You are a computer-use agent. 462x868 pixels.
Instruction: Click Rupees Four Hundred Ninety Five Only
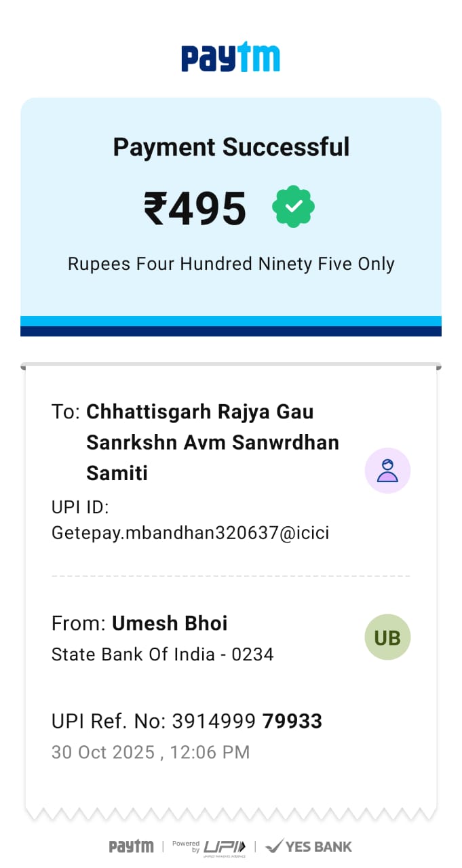click(x=231, y=264)
